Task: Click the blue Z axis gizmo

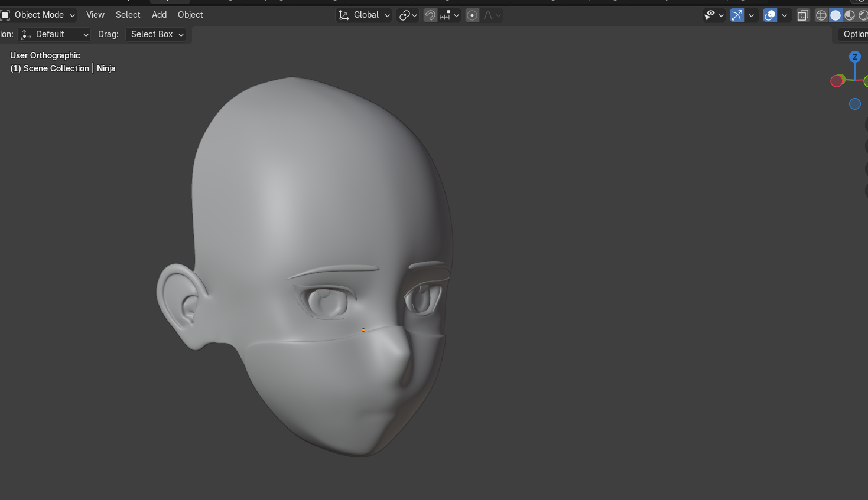Action: (x=854, y=57)
